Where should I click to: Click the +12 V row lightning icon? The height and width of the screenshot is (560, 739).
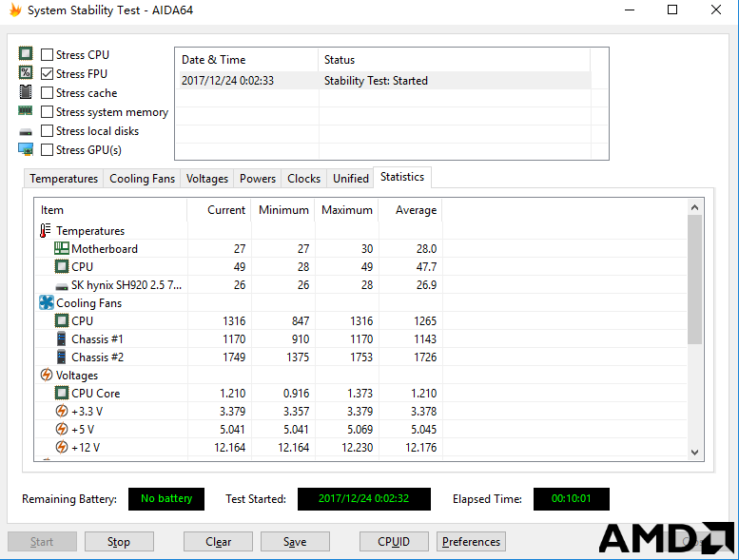coord(61,447)
